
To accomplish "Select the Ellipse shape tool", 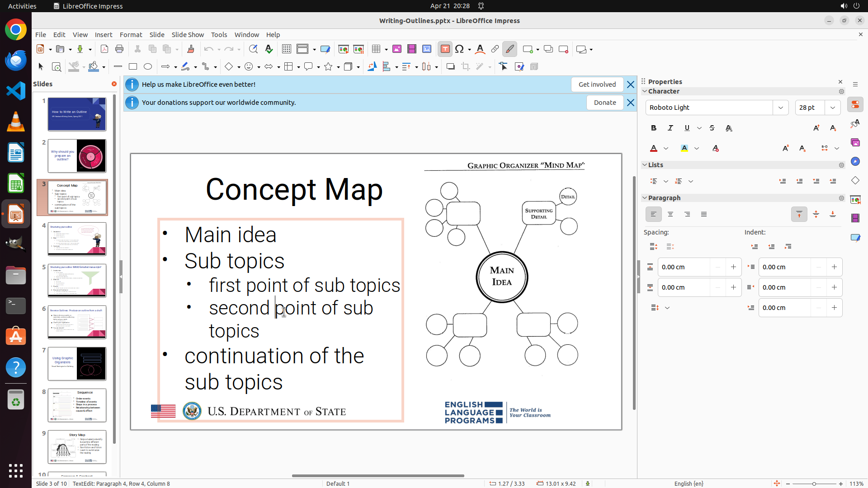I will tap(148, 67).
